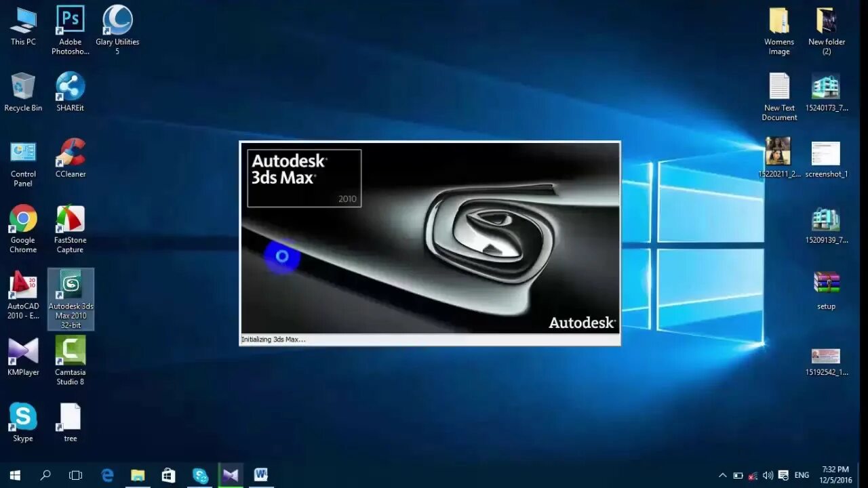Open Skype from the taskbar
This screenshot has height=488, width=868.
199,475
